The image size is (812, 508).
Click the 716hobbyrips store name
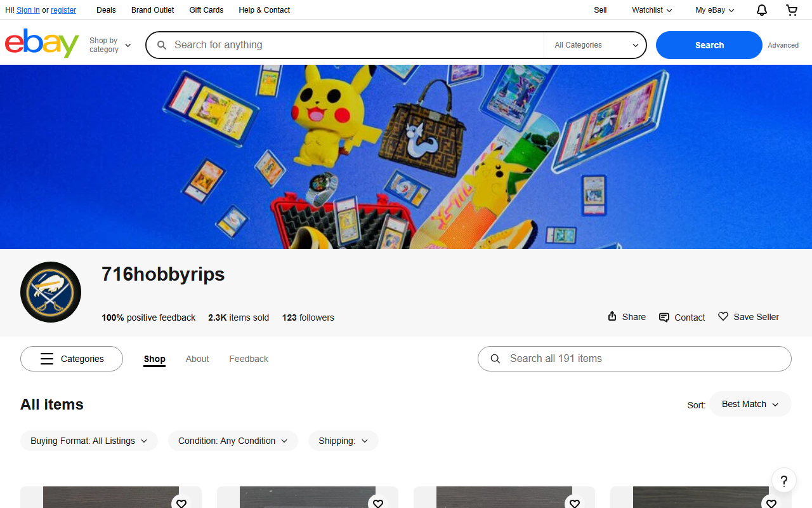pyautogui.click(x=163, y=274)
